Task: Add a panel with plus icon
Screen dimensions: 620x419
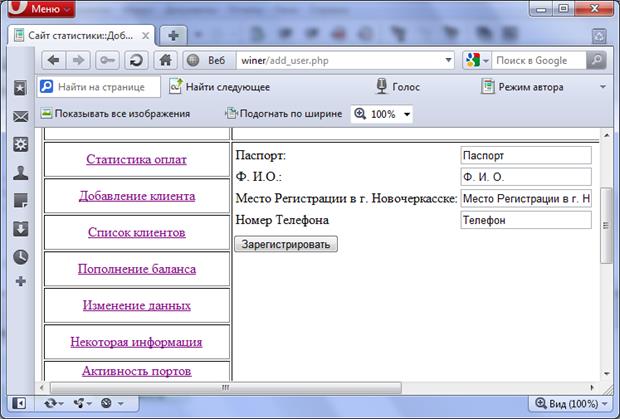Action: coord(21,281)
